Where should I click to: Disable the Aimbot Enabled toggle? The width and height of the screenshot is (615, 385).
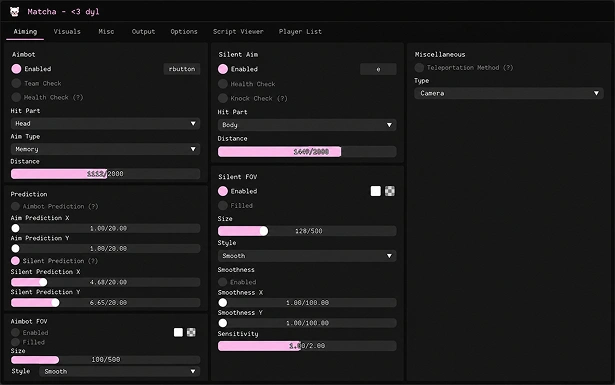(x=16, y=69)
